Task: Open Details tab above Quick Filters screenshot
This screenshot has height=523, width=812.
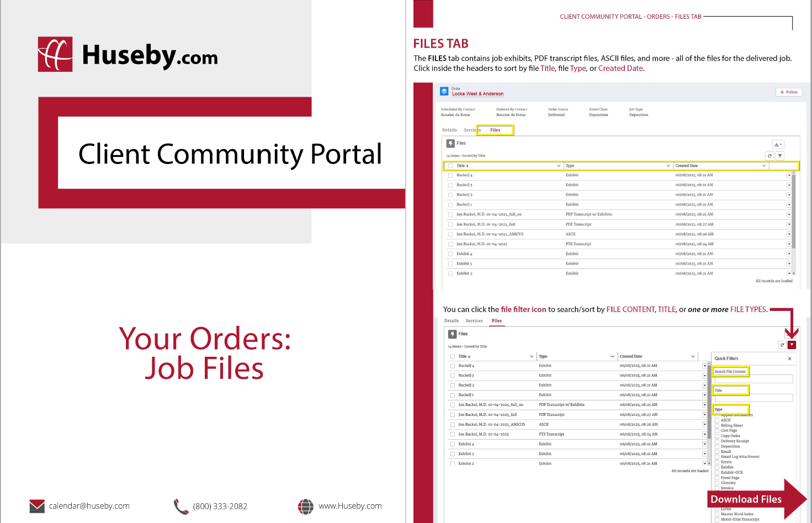Action: [x=452, y=321]
